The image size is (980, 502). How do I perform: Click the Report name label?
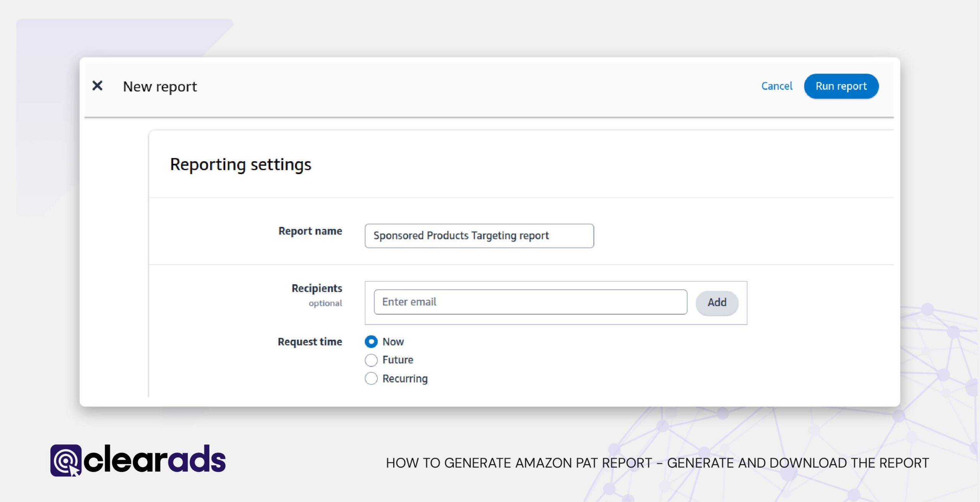[310, 231]
